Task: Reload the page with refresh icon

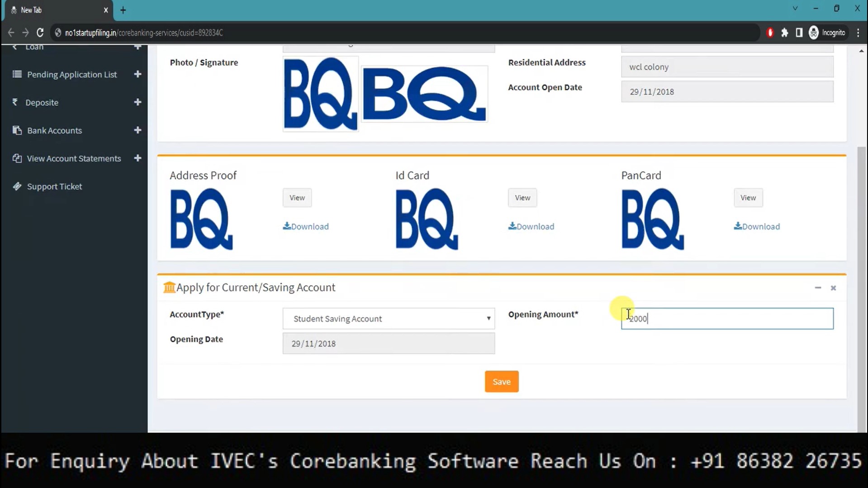Action: coord(40,33)
